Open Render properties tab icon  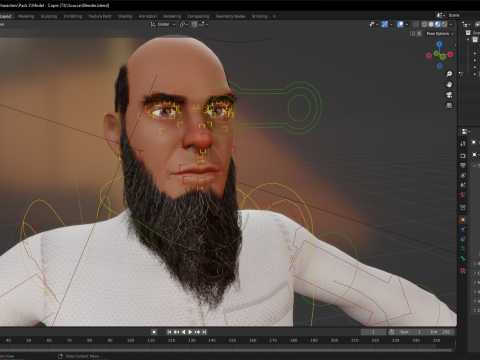(x=463, y=155)
